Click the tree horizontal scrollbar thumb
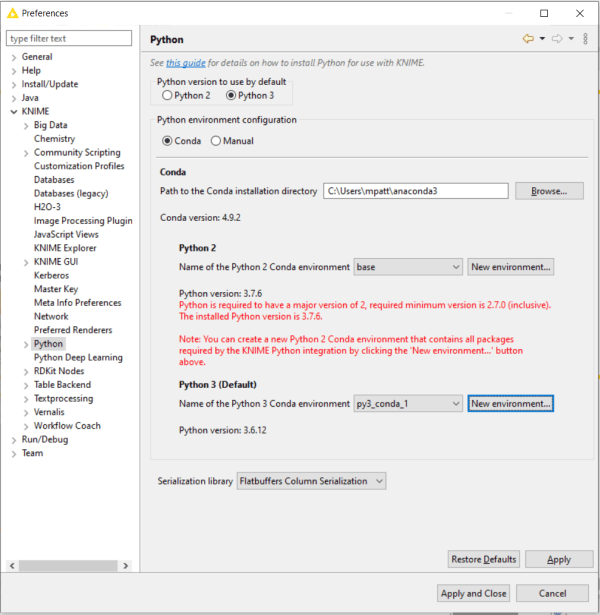600x615 pixels. [x=68, y=566]
